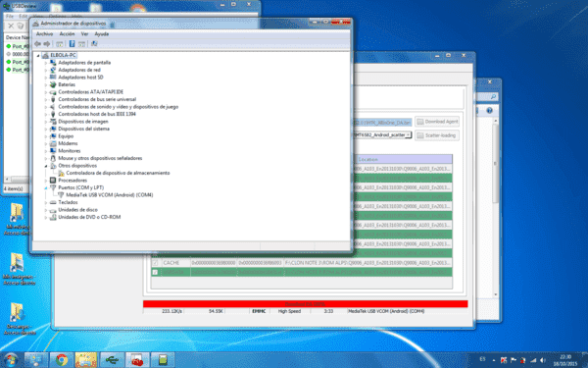Open the Ver menu
The image size is (588, 368).
[x=84, y=33]
